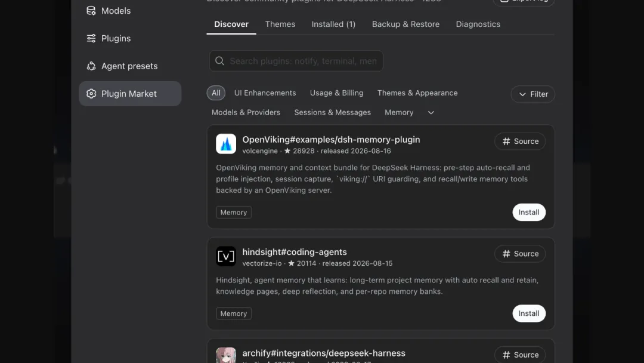The height and width of the screenshot is (363, 644).
Task: Select Plugin Market in sidebar
Action: coord(130,93)
